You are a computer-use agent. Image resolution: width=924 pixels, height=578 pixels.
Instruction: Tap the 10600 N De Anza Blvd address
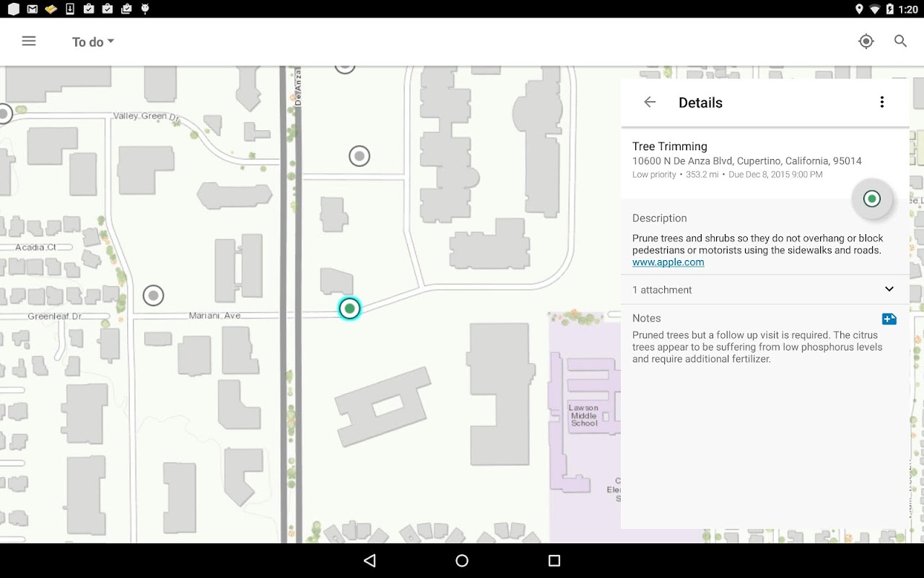pos(747,161)
